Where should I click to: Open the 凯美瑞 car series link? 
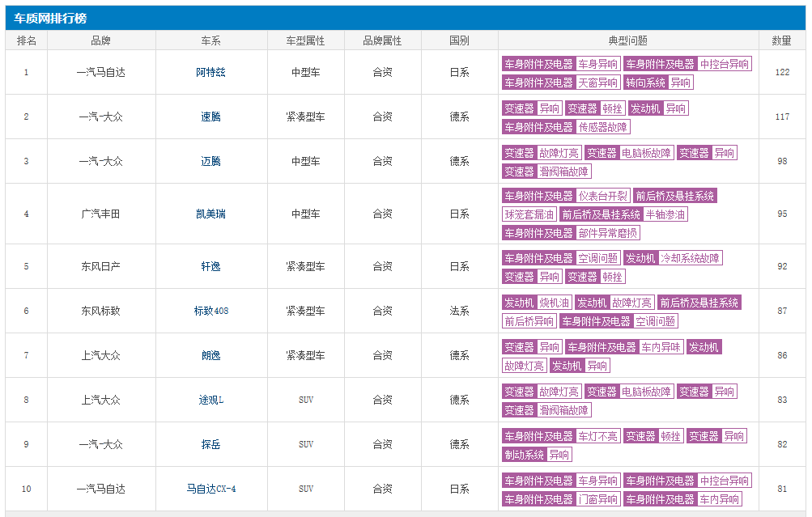coord(210,214)
